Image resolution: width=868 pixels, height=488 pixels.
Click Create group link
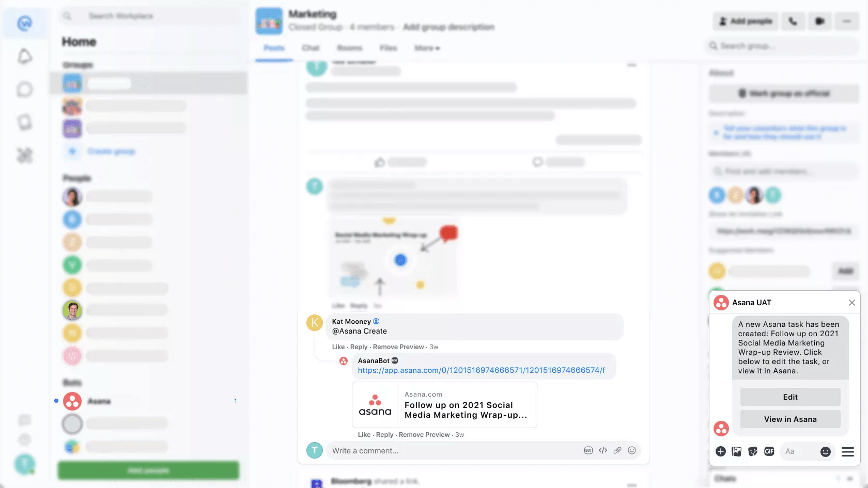point(111,151)
